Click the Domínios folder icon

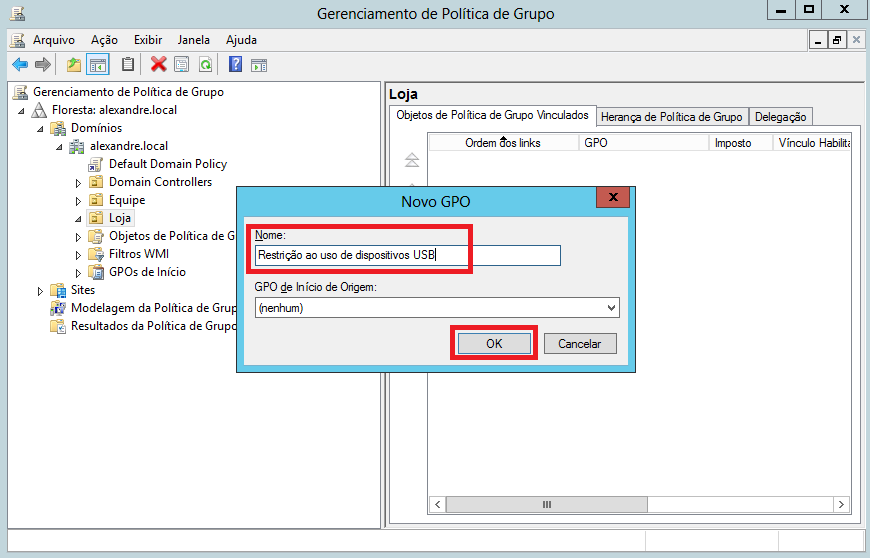point(58,128)
